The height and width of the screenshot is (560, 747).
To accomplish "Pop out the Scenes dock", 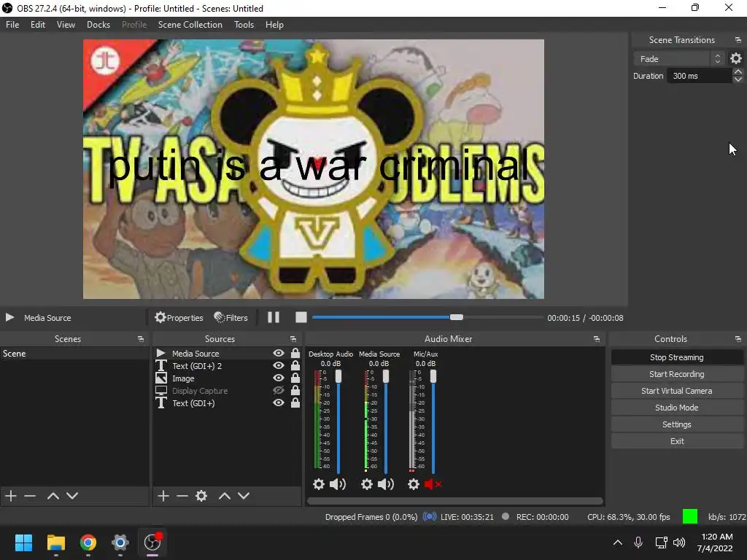I will (x=141, y=339).
